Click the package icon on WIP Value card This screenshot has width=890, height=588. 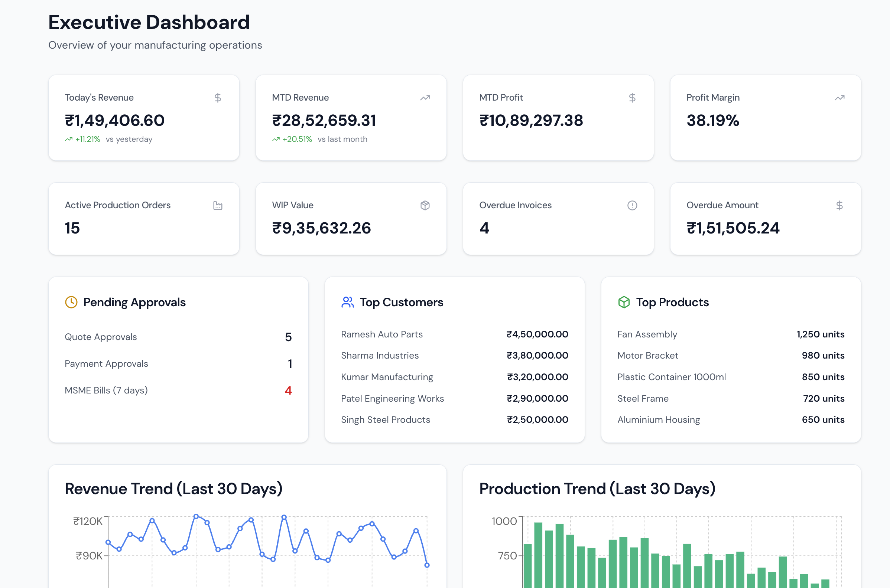pos(425,206)
